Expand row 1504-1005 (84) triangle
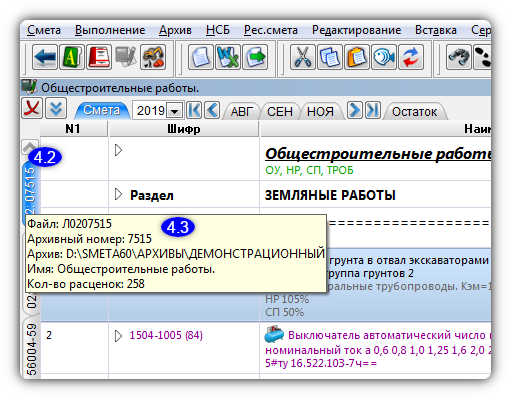This screenshot has width=511, height=399. [118, 336]
